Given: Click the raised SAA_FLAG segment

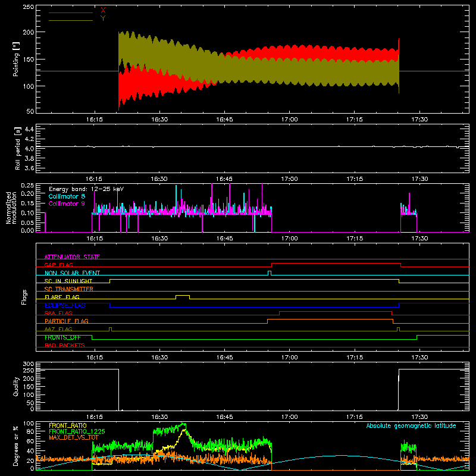Looking at the screenshot, I should point(336,311).
